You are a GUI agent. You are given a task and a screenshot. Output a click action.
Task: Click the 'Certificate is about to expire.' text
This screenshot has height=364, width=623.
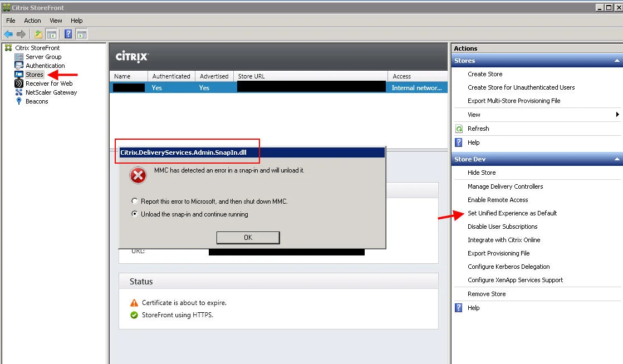pyautogui.click(x=184, y=303)
